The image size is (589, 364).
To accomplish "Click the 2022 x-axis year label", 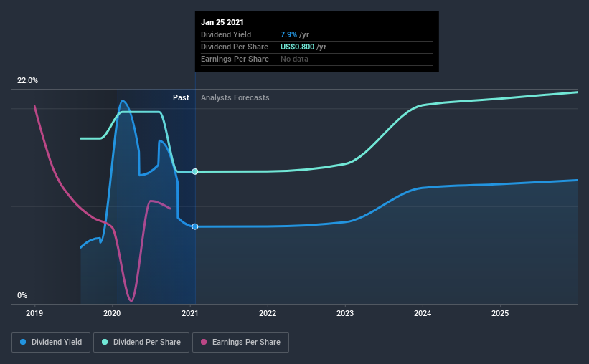I will [x=268, y=313].
